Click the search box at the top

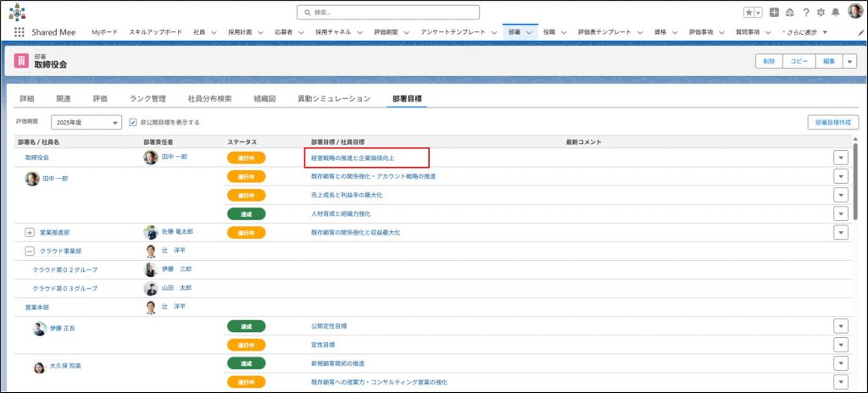coord(388,13)
